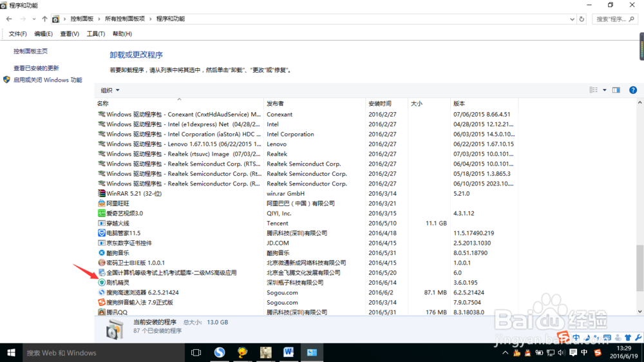Screen dimensions: 644x362
Task: Click the scrollbar up arrow of the list
Action: 639,102
